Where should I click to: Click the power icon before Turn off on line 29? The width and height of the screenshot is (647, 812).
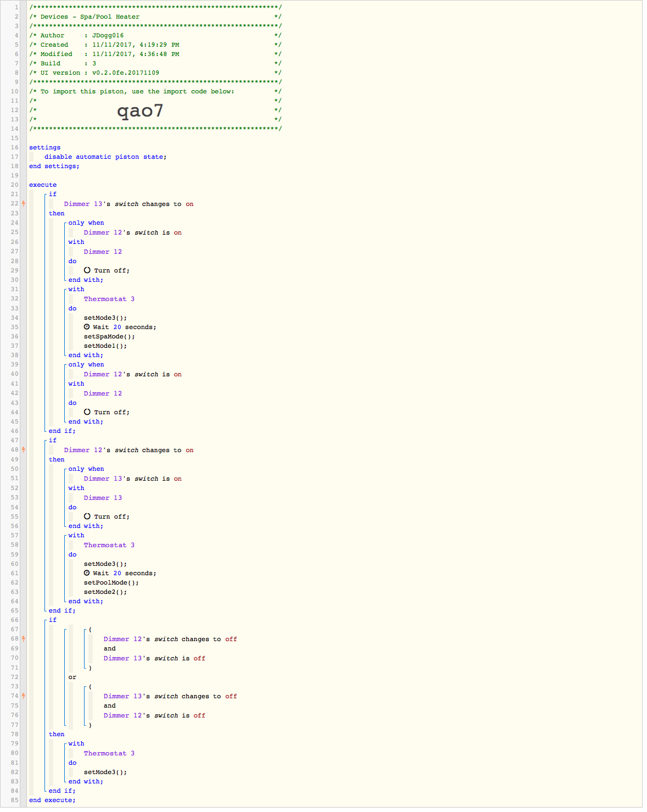pyautogui.click(x=87, y=270)
